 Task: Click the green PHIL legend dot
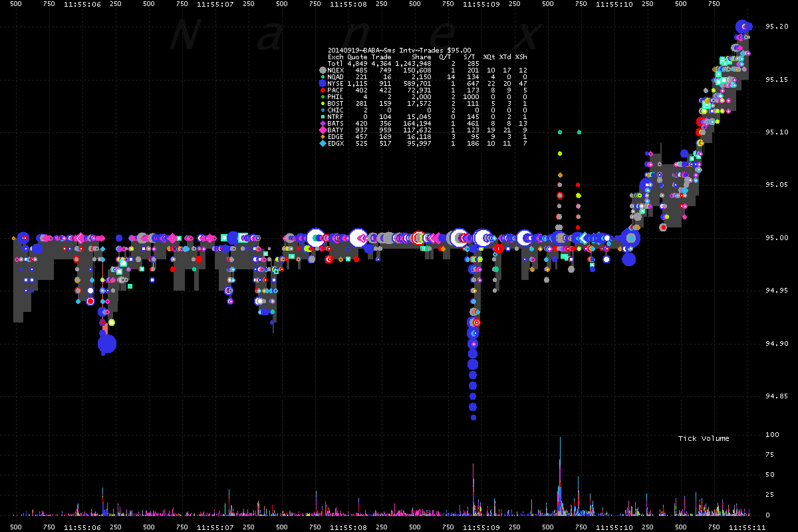[x=323, y=96]
